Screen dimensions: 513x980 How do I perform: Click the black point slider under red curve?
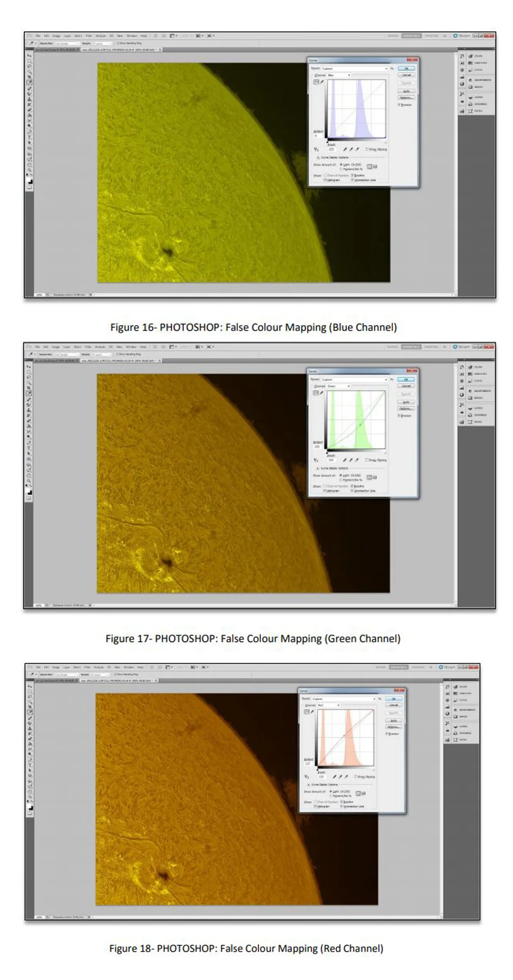pyautogui.click(x=318, y=770)
